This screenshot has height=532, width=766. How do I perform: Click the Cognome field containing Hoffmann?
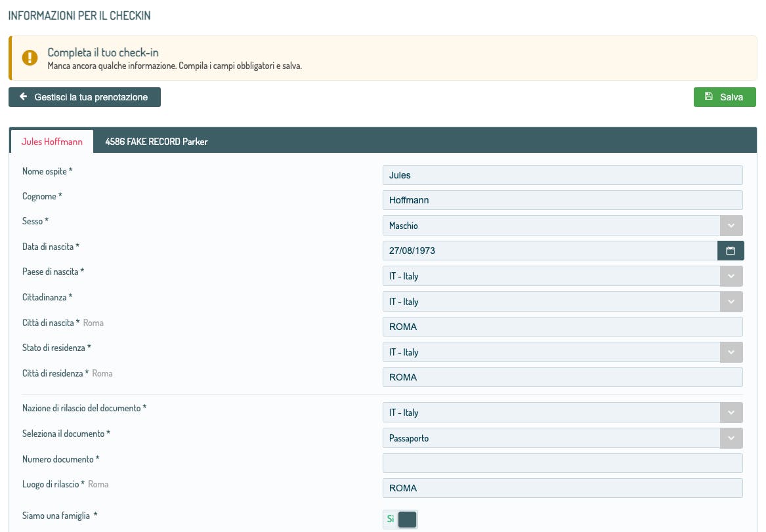coord(563,200)
